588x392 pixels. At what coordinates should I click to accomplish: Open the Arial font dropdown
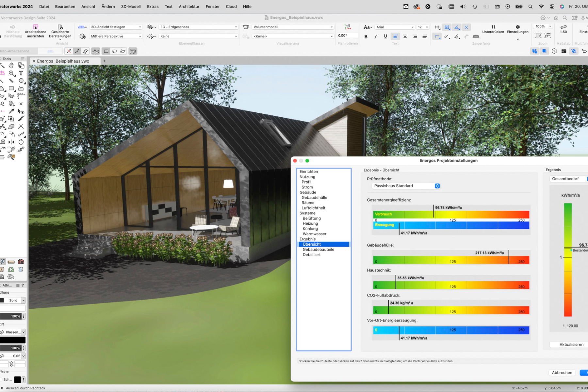[395, 27]
